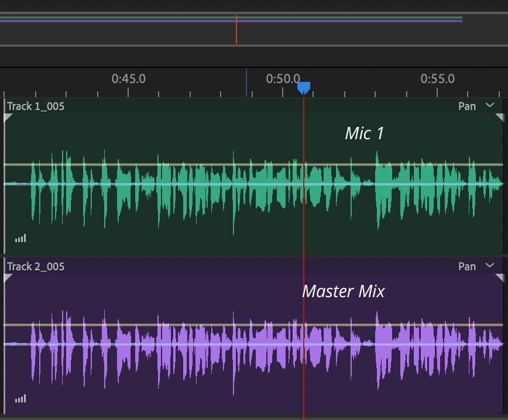Image resolution: width=508 pixels, height=420 pixels.
Task: Click the volume bars icon on Track 2_005
Action: (20, 398)
